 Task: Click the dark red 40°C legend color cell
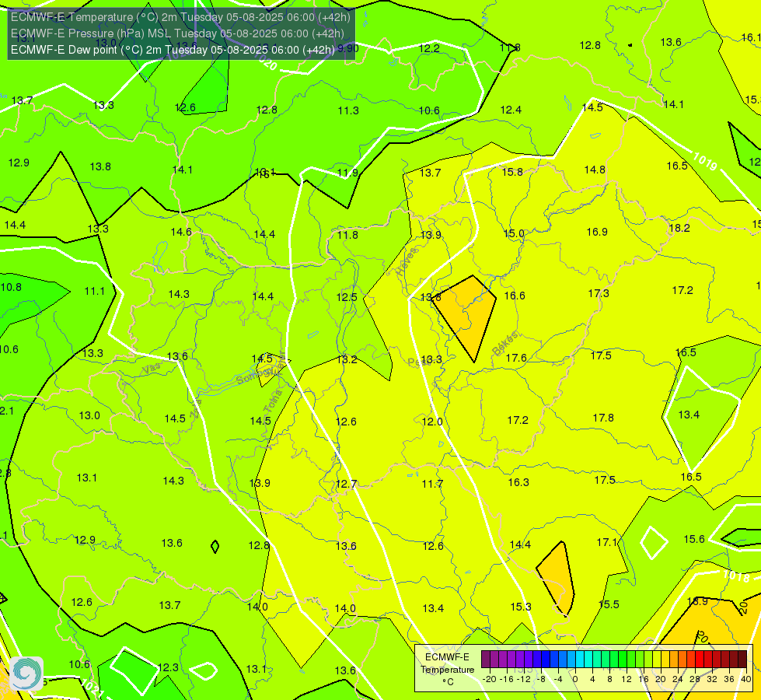(742, 660)
